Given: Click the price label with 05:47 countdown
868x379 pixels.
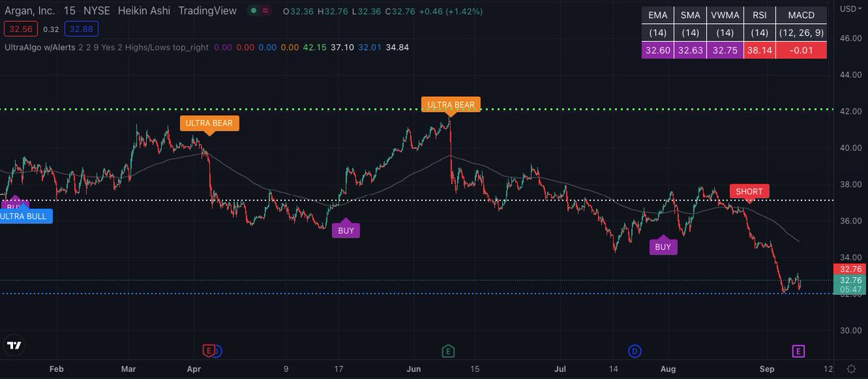Looking at the screenshot, I should pos(849,284).
